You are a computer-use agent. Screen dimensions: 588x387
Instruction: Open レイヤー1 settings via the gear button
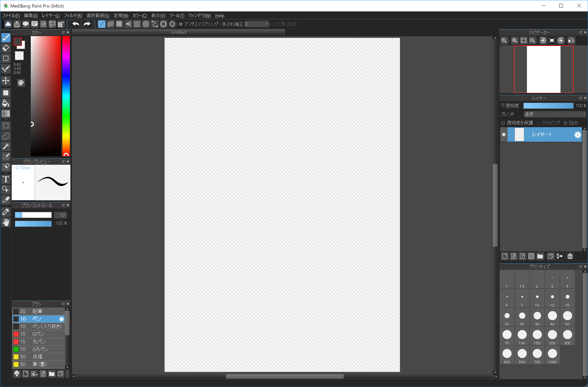577,134
